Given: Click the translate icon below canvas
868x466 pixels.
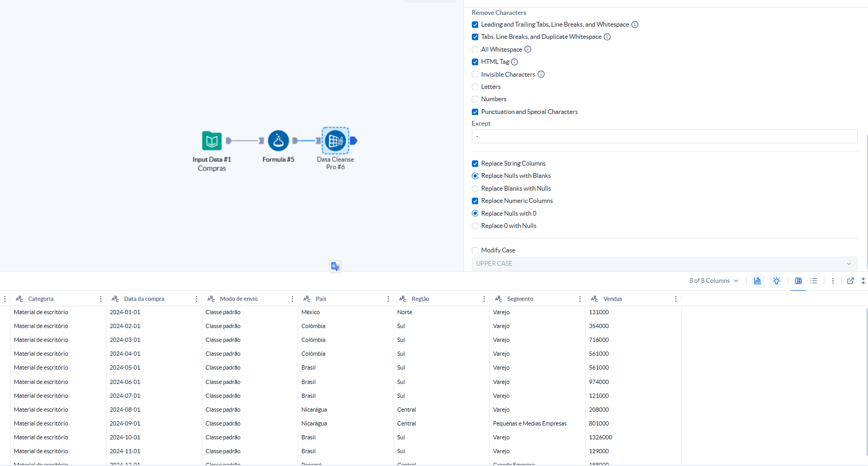Looking at the screenshot, I should tap(335, 266).
